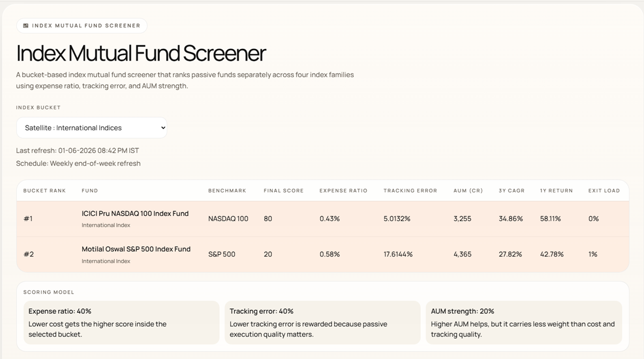Screen dimensions: 644x359
Task: Click 'International Index' label under Motilal Oswal fund
Action: tap(106, 261)
